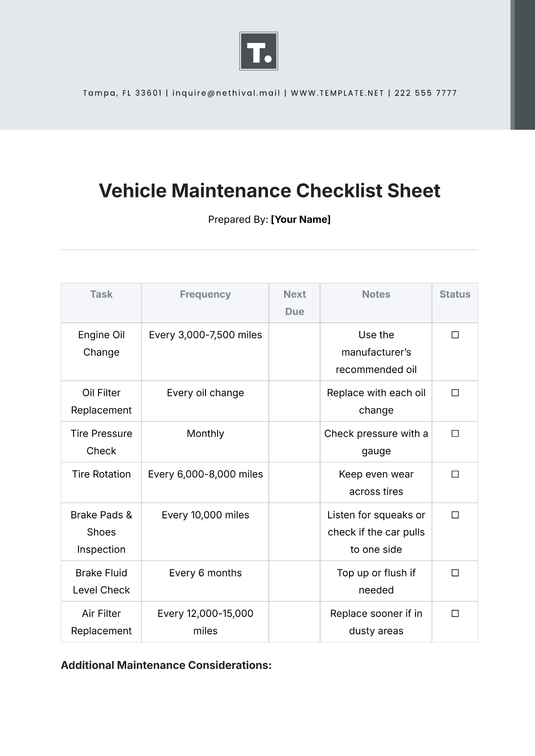Click the Status column header
The width and height of the screenshot is (535, 756).
455,294
